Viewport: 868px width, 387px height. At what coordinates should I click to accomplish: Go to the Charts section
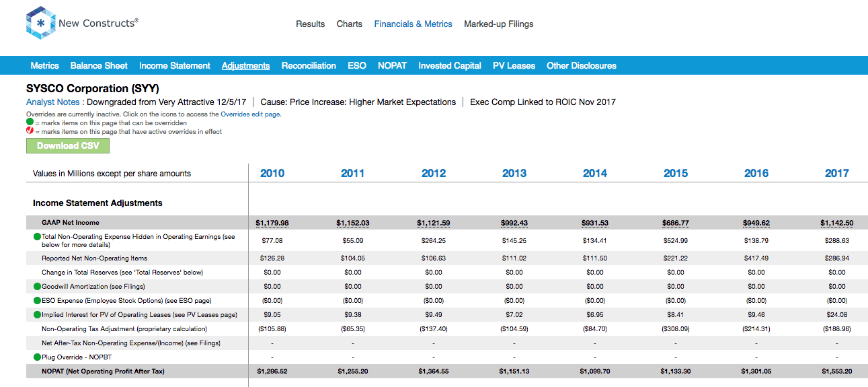[x=350, y=24]
